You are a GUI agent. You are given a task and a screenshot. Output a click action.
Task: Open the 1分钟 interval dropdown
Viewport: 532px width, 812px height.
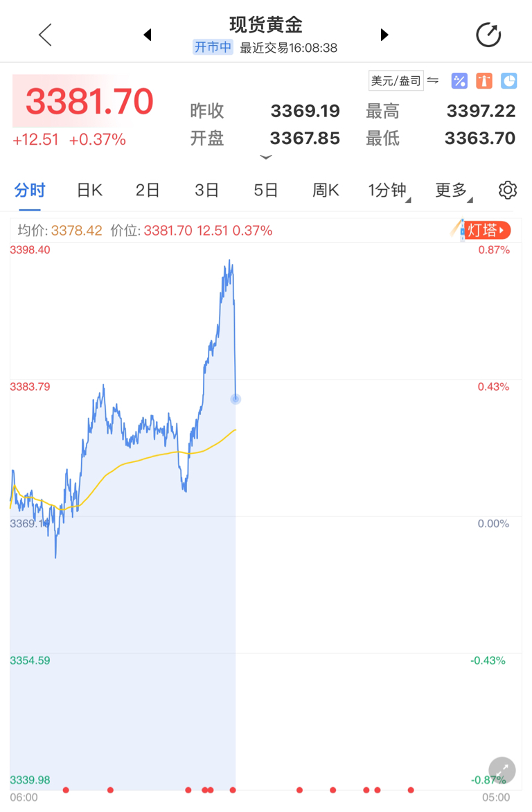click(x=388, y=191)
